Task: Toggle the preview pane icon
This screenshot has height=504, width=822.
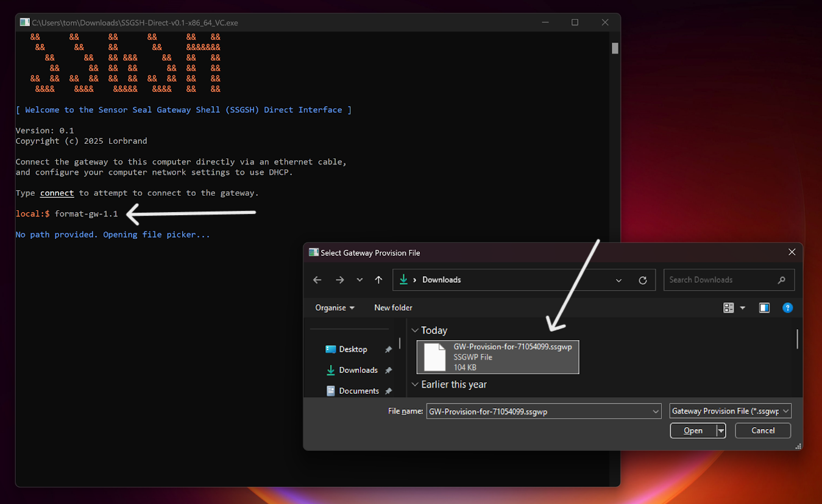Action: click(x=764, y=308)
